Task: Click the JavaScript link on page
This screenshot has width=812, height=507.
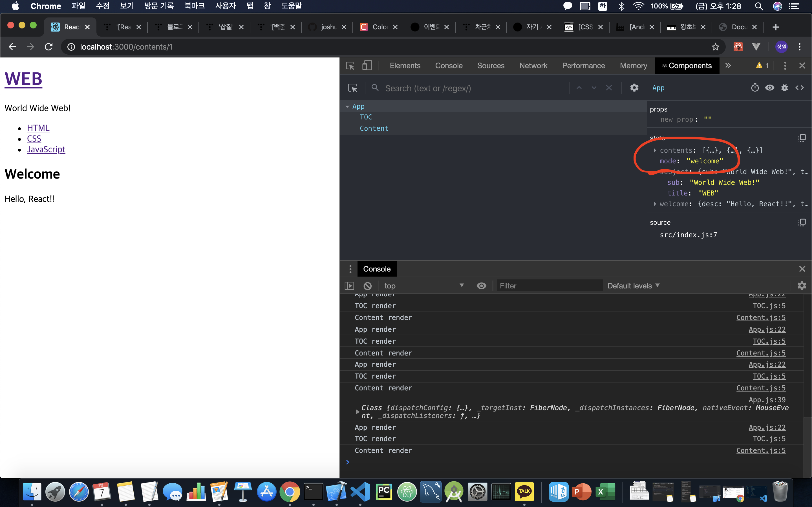Action: pyautogui.click(x=46, y=149)
